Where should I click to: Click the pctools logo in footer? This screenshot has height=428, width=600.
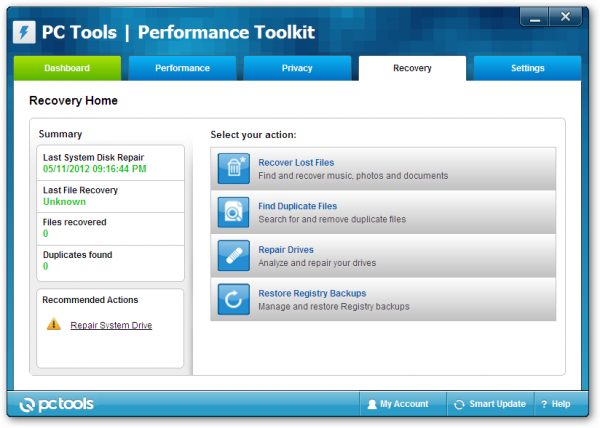(x=56, y=404)
